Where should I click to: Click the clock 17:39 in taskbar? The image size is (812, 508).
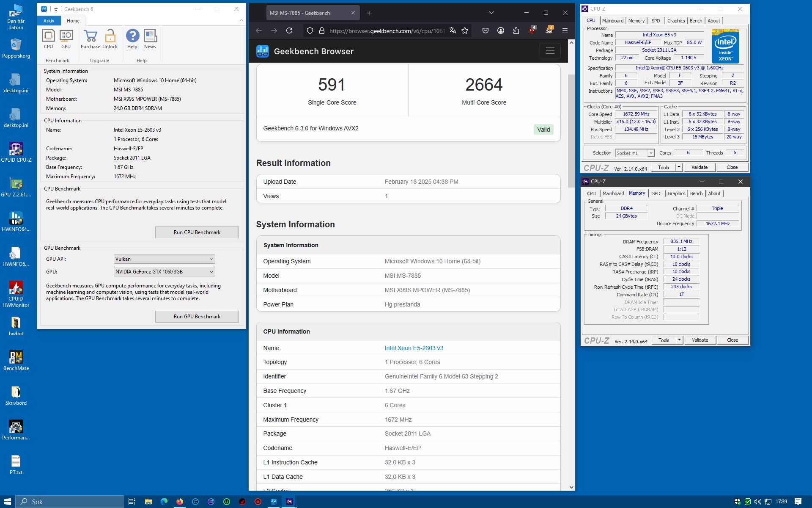pos(781,502)
